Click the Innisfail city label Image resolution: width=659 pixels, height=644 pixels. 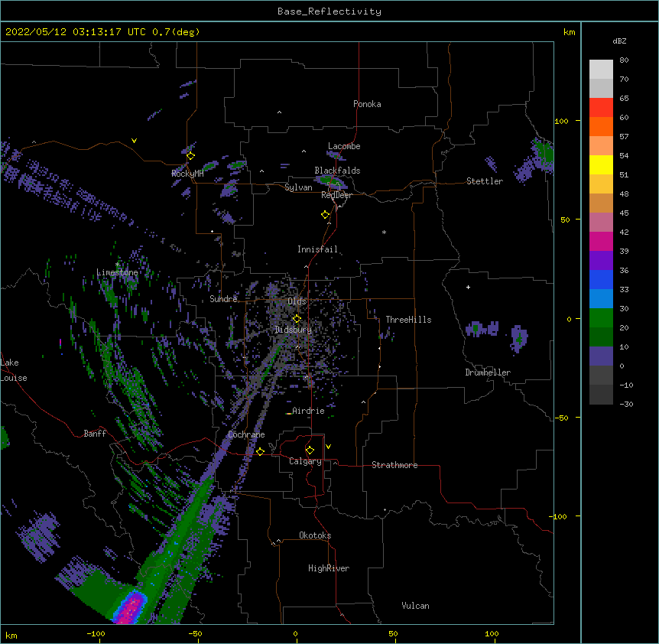pyautogui.click(x=317, y=249)
